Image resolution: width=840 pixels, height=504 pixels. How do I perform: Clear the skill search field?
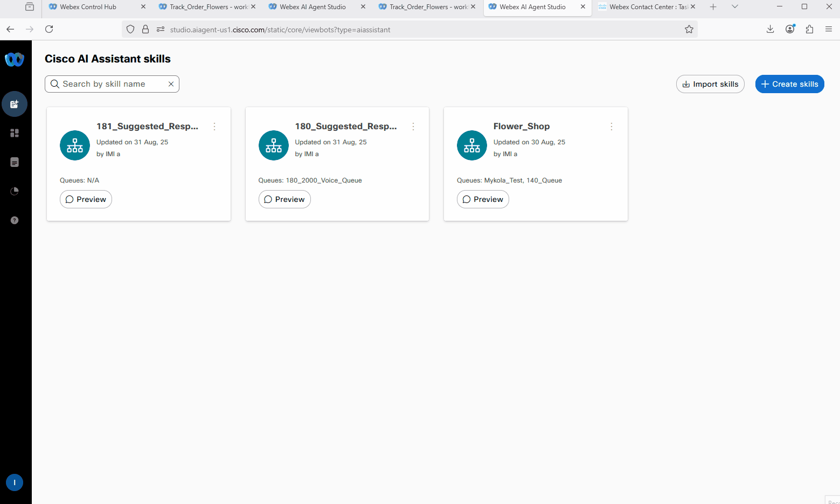tap(171, 84)
